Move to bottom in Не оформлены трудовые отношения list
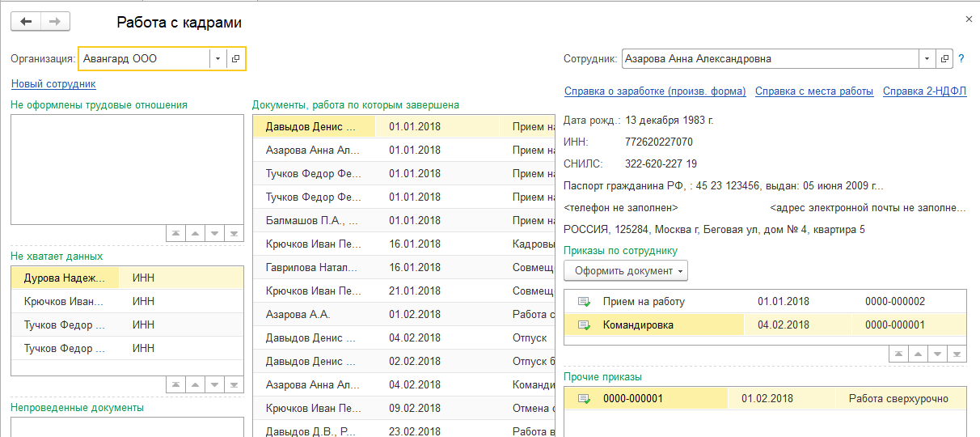This screenshot has width=980, height=437. tap(234, 233)
